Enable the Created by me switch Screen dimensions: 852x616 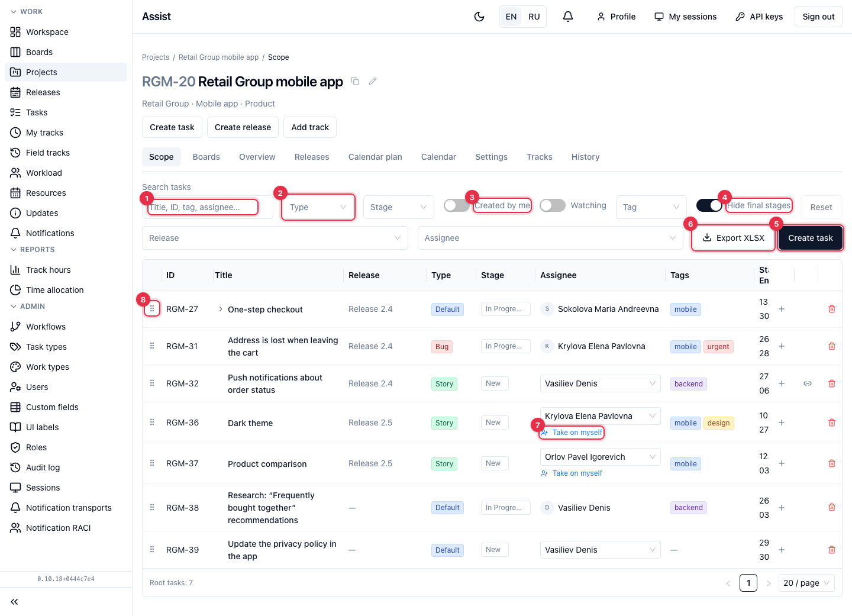[x=456, y=205]
